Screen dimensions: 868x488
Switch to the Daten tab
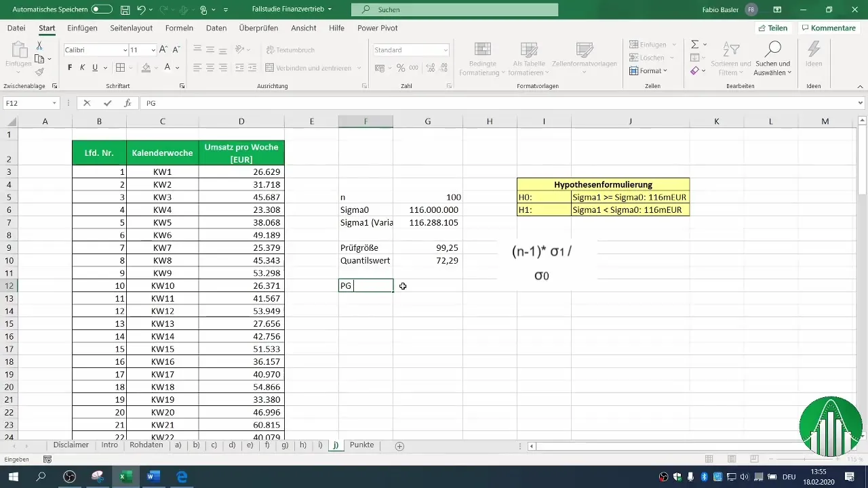[x=216, y=28]
